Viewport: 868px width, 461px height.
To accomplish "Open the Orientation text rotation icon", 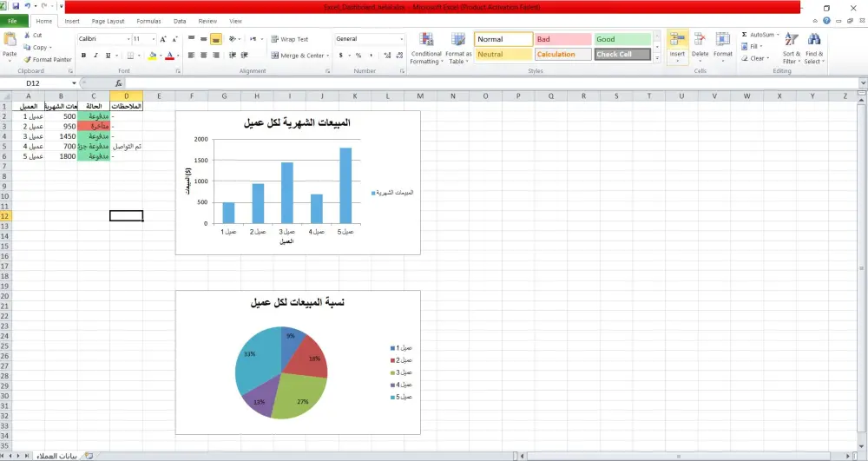I will (233, 39).
